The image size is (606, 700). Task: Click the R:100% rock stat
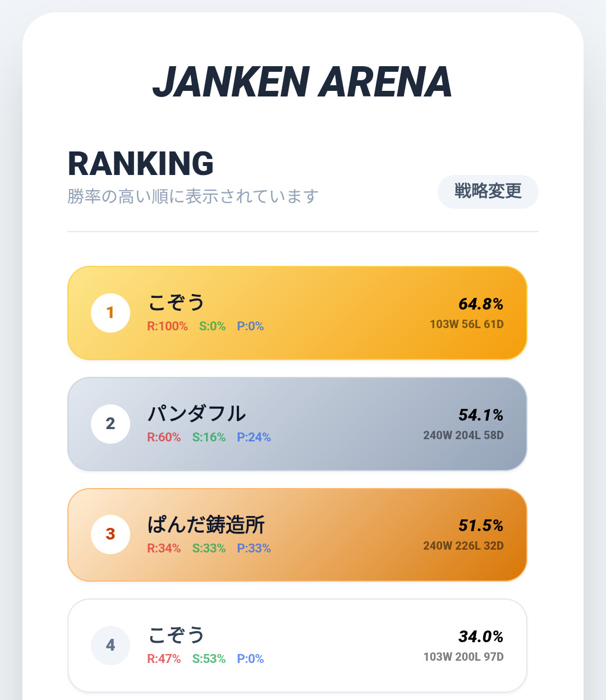coord(167,326)
